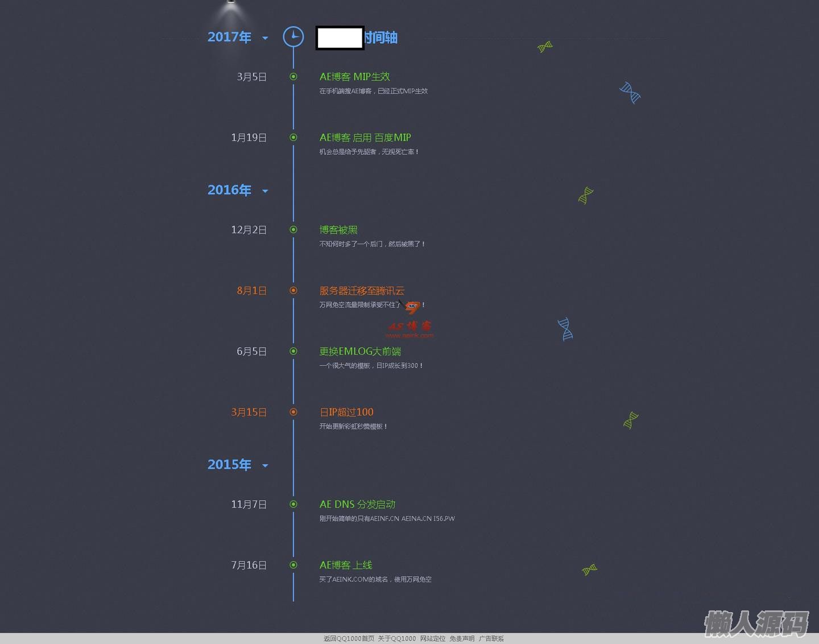Click the description starting '万网免空流量限制'
Image resolution: width=819 pixels, height=644 pixels.
[372, 305]
